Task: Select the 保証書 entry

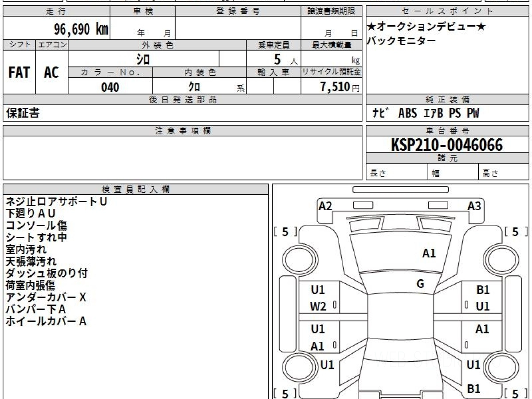Action: (22, 113)
